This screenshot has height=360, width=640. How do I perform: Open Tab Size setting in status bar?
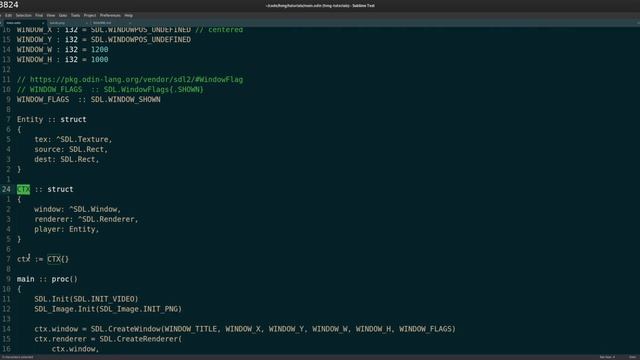pyautogui.click(x=607, y=357)
